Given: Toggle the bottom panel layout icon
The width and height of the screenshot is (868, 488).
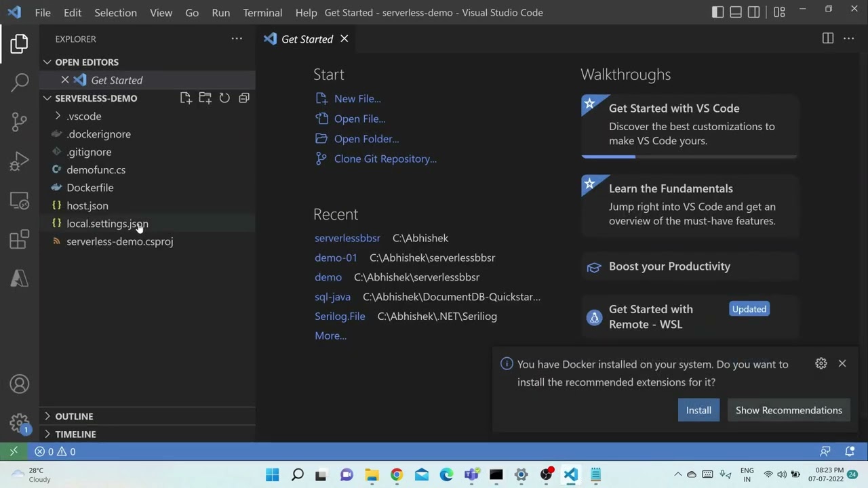Looking at the screenshot, I should click(736, 12).
